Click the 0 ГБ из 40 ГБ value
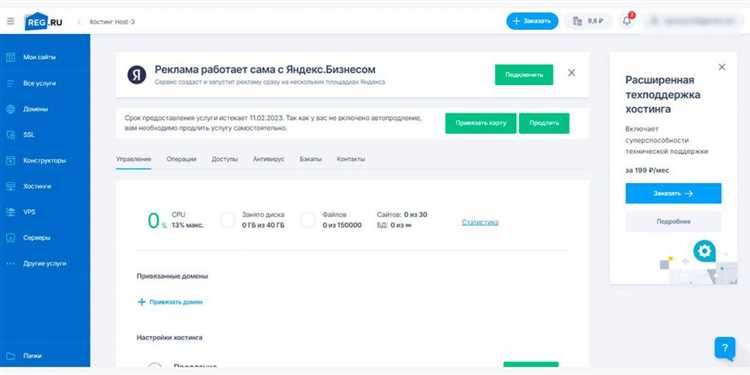 coord(263,225)
